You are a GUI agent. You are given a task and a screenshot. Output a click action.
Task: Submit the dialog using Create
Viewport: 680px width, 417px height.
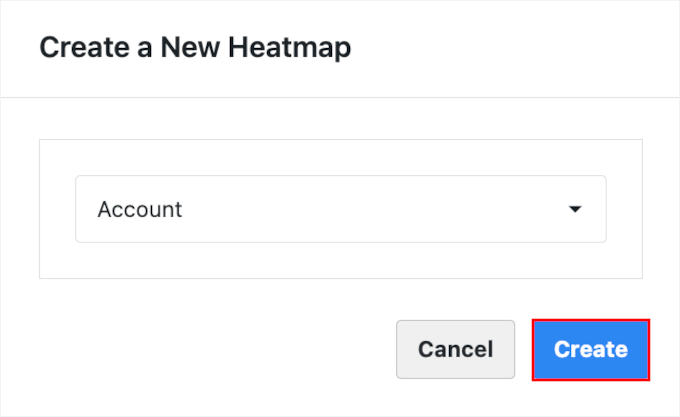590,349
